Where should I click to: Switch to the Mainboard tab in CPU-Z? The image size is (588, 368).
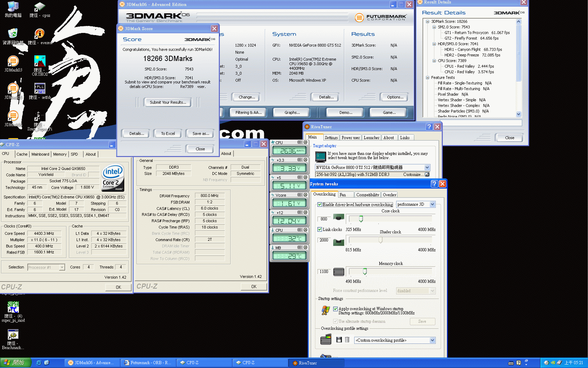coord(40,154)
